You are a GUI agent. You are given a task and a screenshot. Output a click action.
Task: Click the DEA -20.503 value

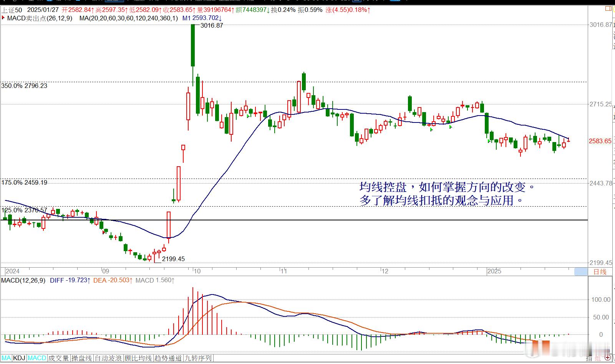tap(113, 280)
